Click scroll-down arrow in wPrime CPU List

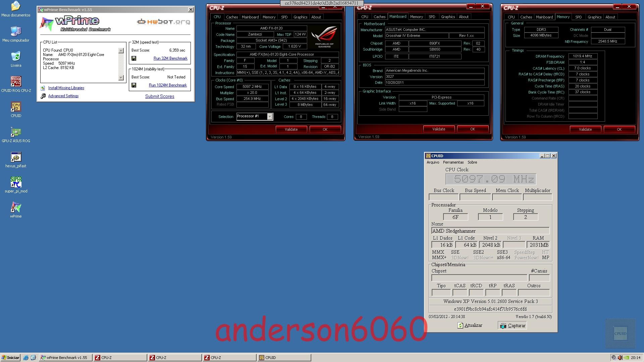(121, 78)
